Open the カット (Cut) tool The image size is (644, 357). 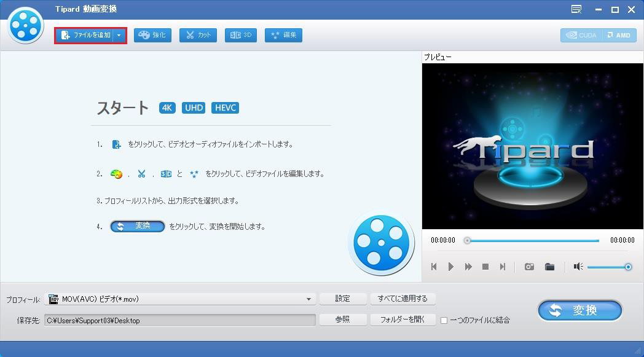(198, 35)
